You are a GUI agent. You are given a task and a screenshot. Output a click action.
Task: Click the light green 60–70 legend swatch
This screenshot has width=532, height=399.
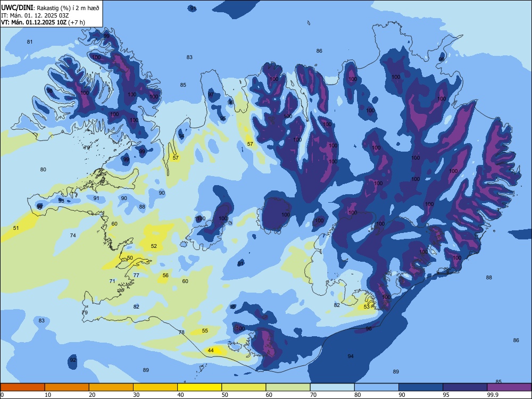[x=288, y=387]
